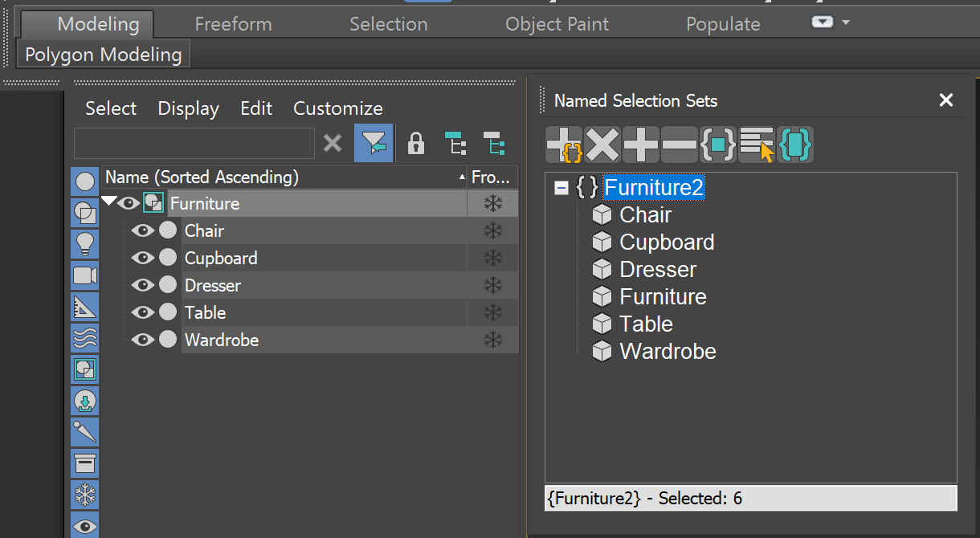The height and width of the screenshot is (538, 980).
Task: Select Wardrobe row in Scene Explorer
Action: (x=324, y=340)
